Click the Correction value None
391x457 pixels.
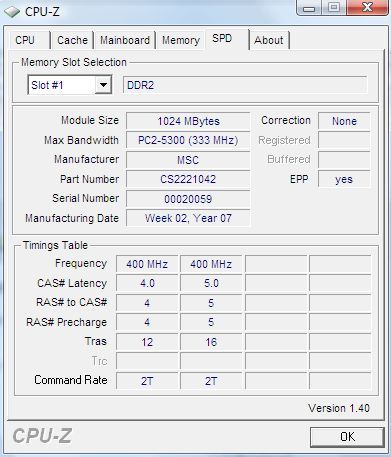pyautogui.click(x=344, y=121)
